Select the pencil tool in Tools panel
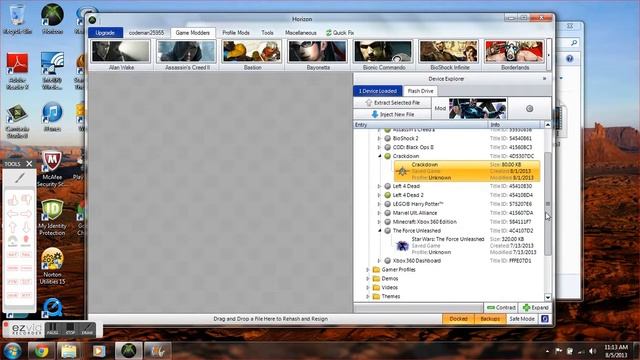This screenshot has width=640, height=360. point(20,178)
